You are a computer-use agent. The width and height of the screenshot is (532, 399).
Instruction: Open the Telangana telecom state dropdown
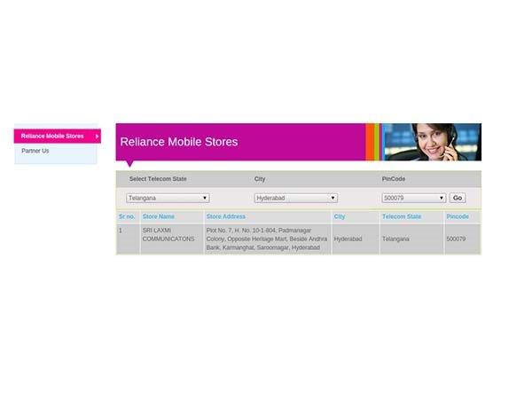click(168, 198)
